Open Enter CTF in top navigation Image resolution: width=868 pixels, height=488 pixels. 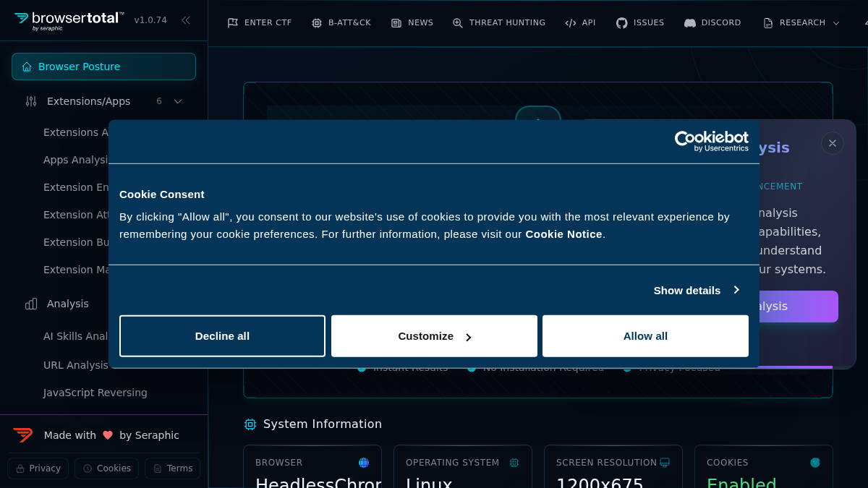click(260, 23)
